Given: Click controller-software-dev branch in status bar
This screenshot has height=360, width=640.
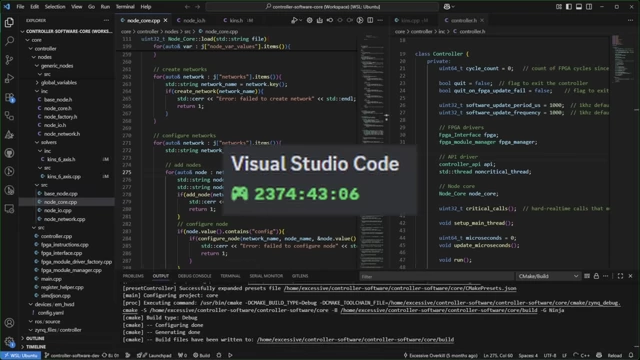Looking at the screenshot, I should click(x=71, y=356).
